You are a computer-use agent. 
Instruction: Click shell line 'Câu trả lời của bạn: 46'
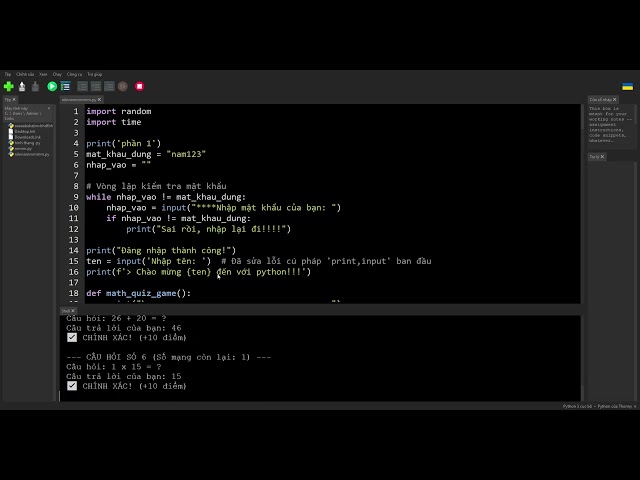[x=124, y=328]
